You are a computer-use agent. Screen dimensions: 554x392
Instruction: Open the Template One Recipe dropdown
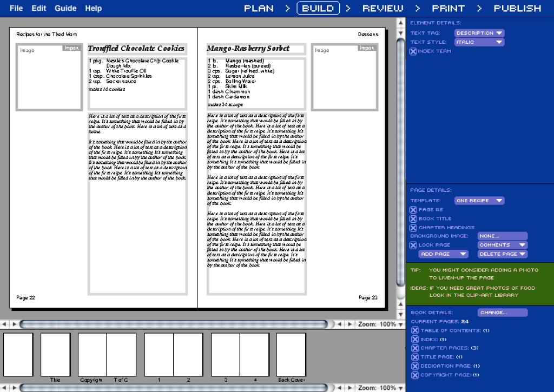click(x=479, y=201)
